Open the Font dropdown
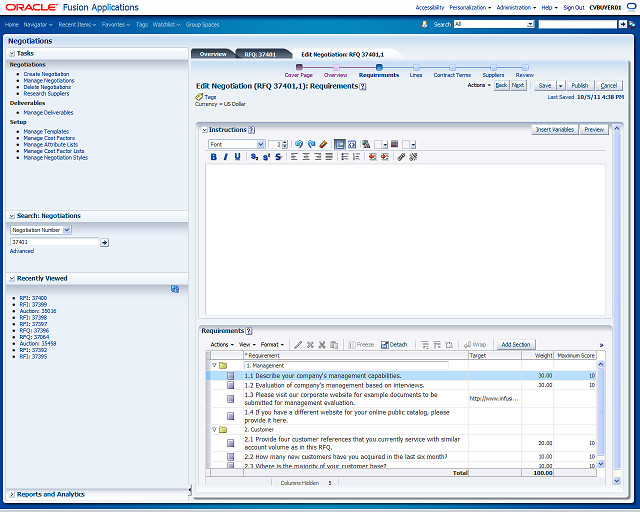This screenshot has height=512, width=640. point(237,144)
